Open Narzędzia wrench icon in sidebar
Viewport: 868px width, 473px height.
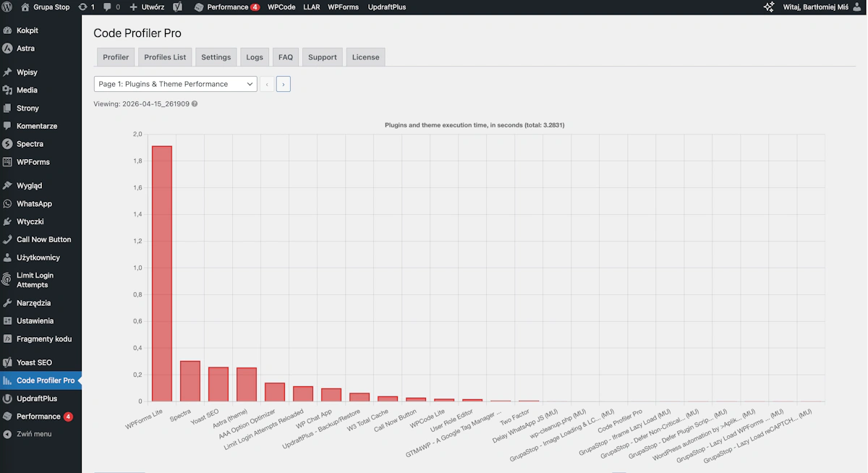pyautogui.click(x=7, y=303)
